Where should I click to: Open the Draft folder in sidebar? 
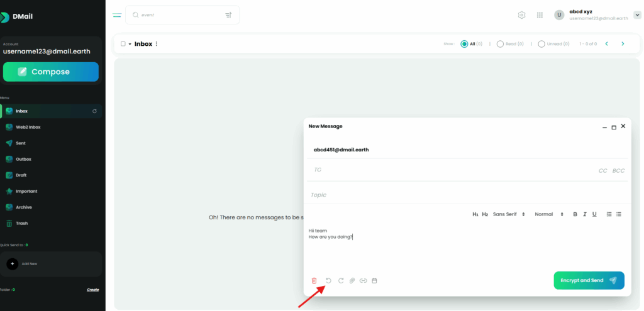pyautogui.click(x=21, y=175)
